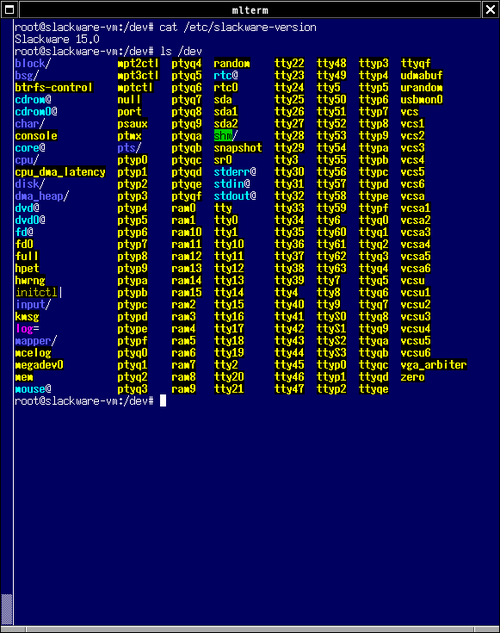Click the sr0 device entry
The image size is (500, 633).
(223, 160)
